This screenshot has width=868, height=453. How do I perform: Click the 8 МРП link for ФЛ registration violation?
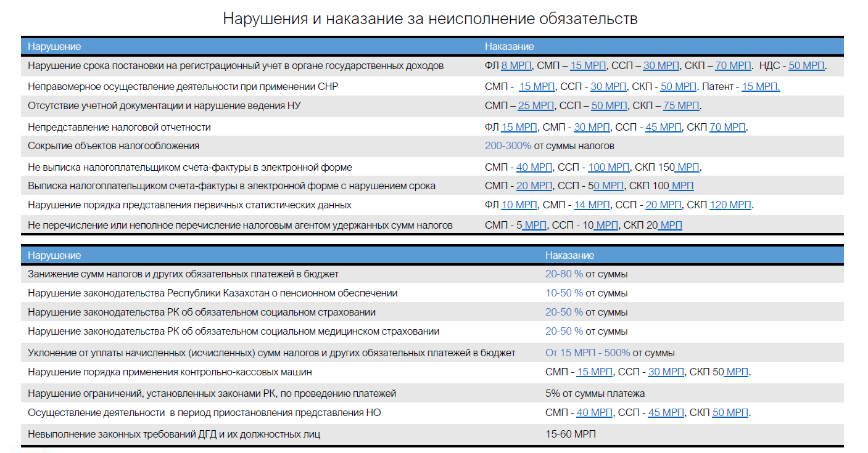click(516, 65)
